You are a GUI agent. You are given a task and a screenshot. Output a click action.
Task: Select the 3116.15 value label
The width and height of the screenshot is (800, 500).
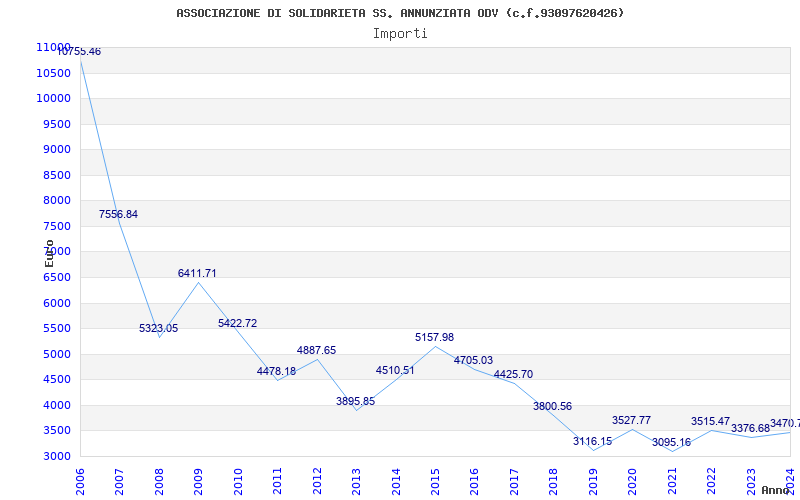pos(592,441)
